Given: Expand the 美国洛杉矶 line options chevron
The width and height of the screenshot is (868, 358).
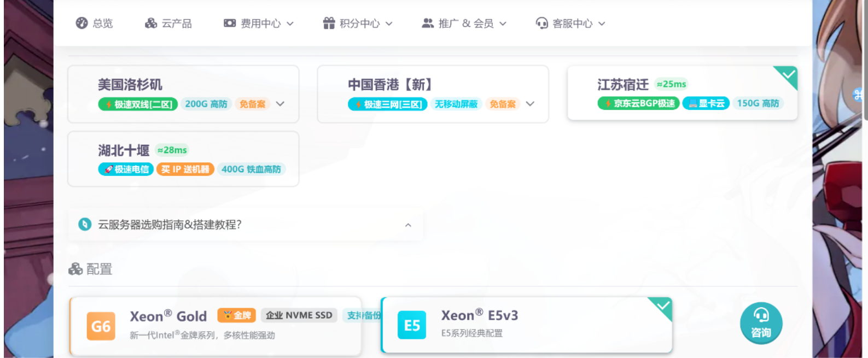Looking at the screenshot, I should click(x=280, y=104).
